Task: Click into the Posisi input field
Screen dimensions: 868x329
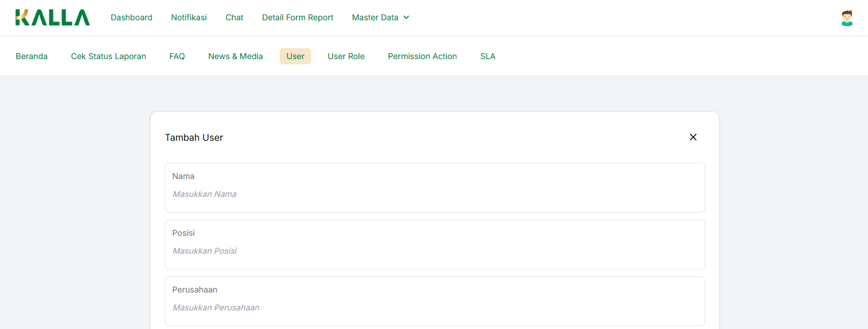Action: (434, 251)
